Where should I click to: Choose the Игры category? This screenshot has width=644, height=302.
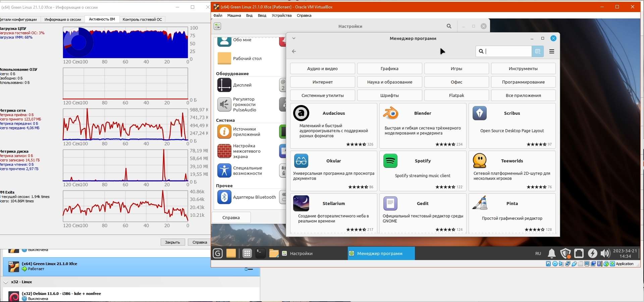(457, 68)
